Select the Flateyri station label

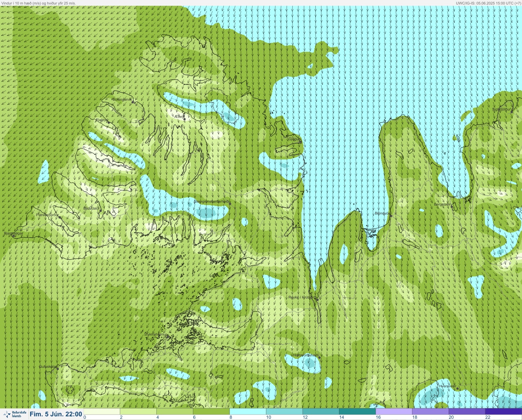click(102, 120)
